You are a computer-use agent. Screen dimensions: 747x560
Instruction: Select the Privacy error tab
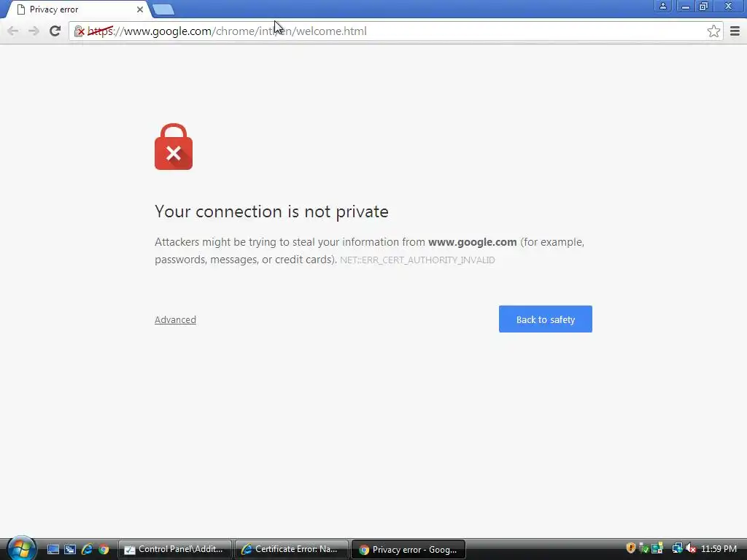tap(76, 9)
